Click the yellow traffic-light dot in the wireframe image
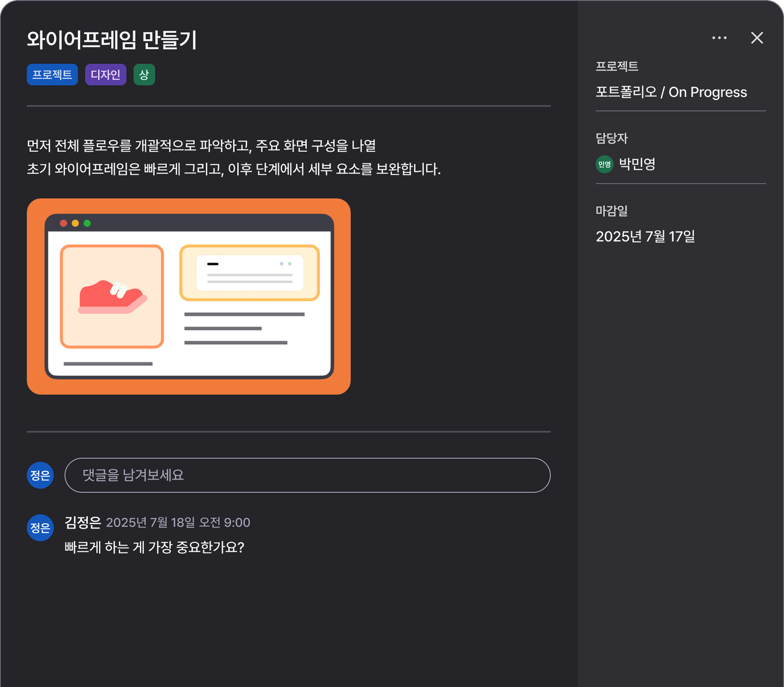 pos(75,223)
